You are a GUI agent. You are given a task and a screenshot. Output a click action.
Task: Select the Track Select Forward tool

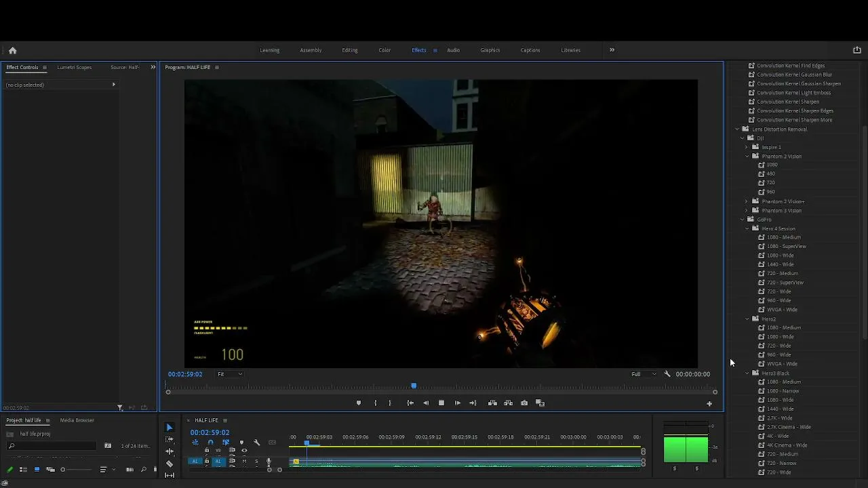coord(170,439)
